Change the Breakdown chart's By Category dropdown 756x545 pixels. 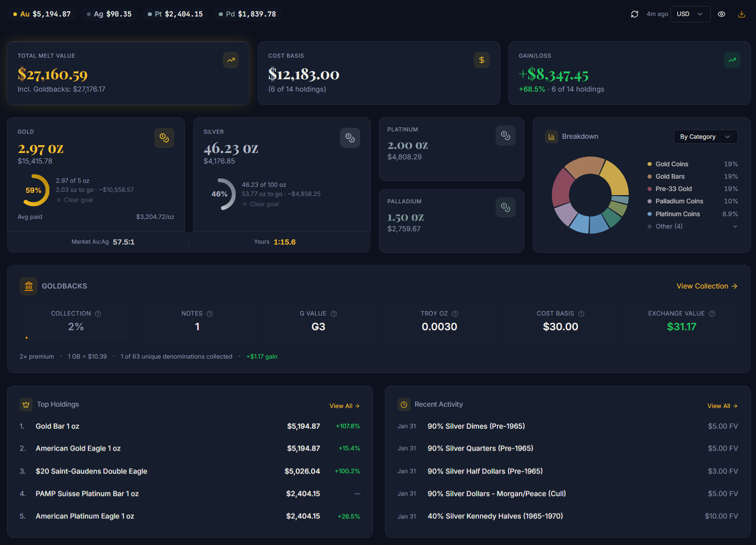pos(705,136)
